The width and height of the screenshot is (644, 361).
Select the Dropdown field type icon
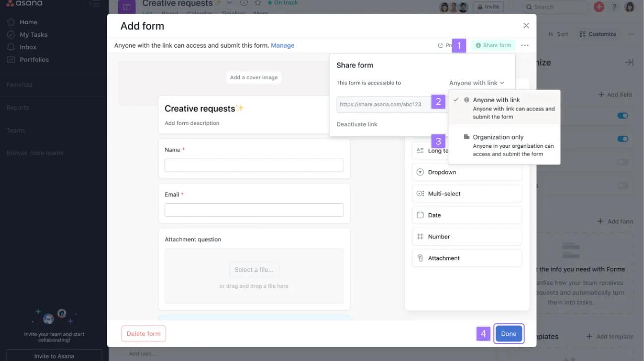420,172
